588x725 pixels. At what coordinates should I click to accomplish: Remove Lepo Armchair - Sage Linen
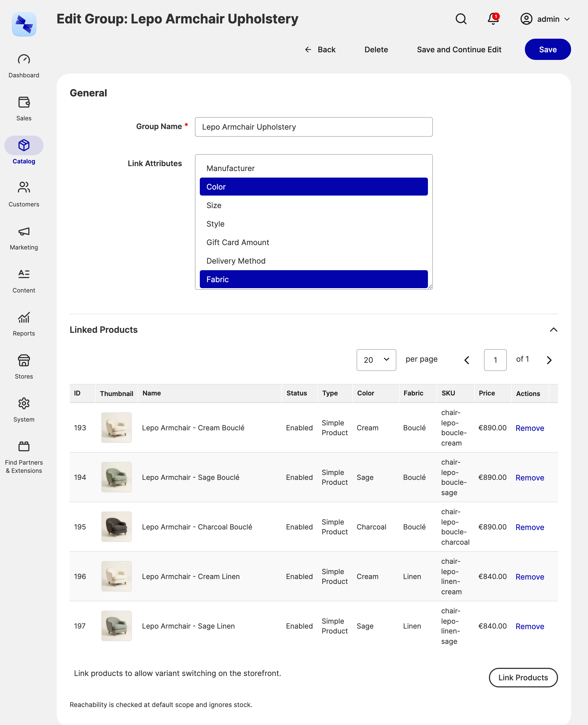pyautogui.click(x=530, y=626)
